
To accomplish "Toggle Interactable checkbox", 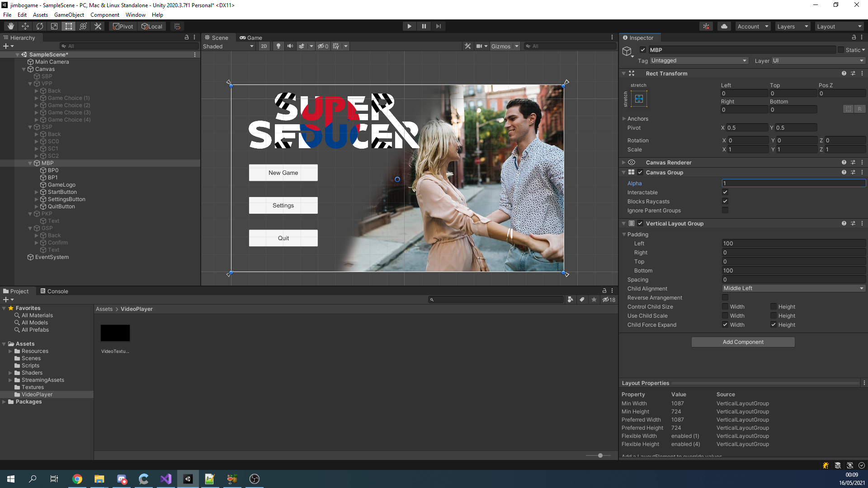I will coord(725,192).
